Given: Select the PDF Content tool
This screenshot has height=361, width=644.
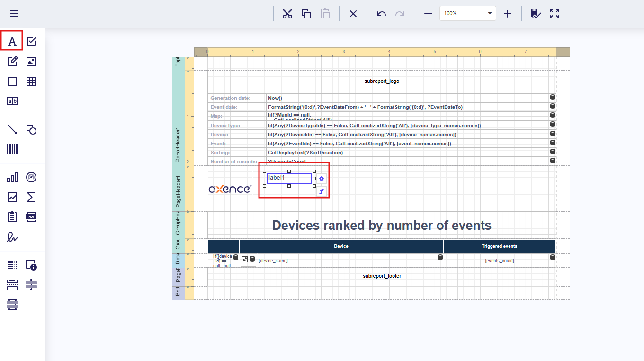Looking at the screenshot, I should click(31, 217).
